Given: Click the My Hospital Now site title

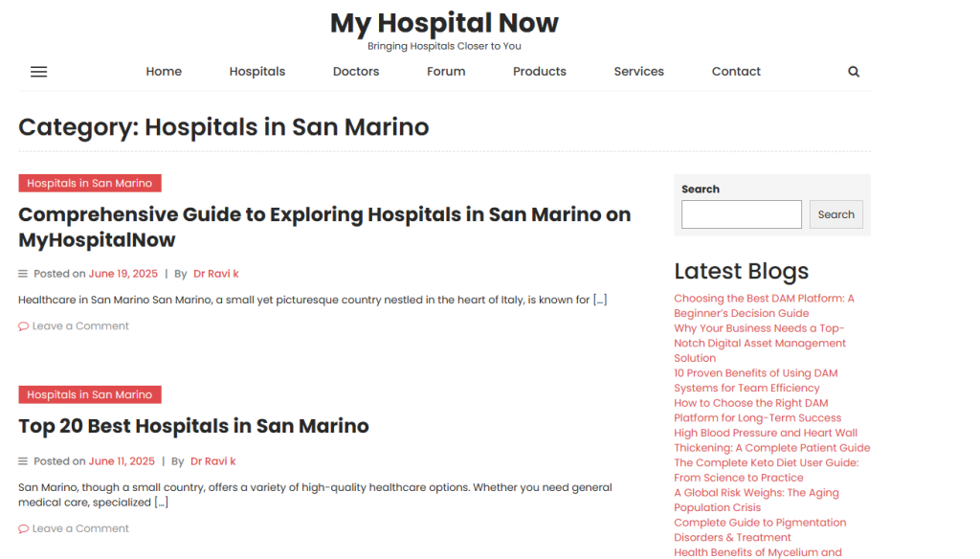Looking at the screenshot, I should click(444, 23).
